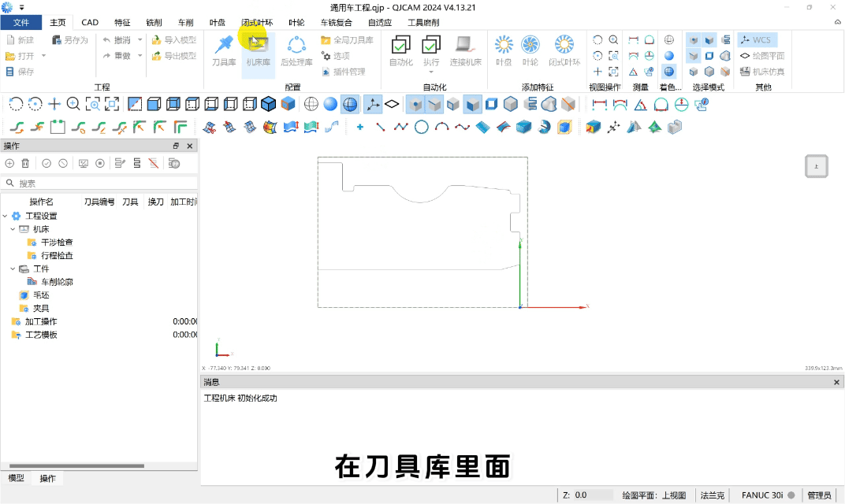Click the zoom magnifier icon in view toolbar
845x504 pixels.
tap(73, 104)
